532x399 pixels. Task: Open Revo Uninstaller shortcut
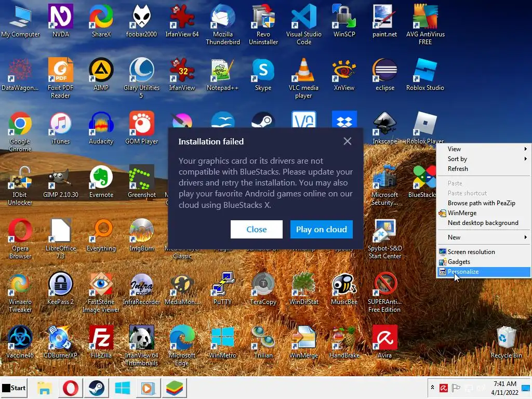pyautogui.click(x=263, y=24)
